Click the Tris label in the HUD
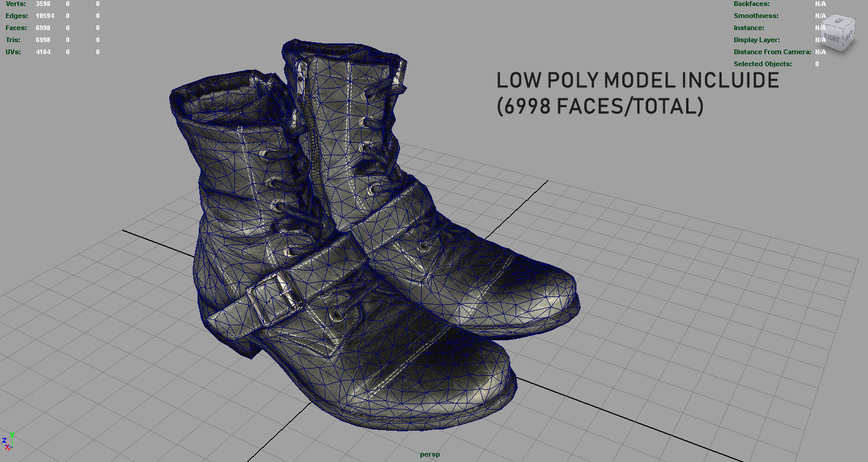Image resolution: width=868 pixels, height=462 pixels. [13, 40]
